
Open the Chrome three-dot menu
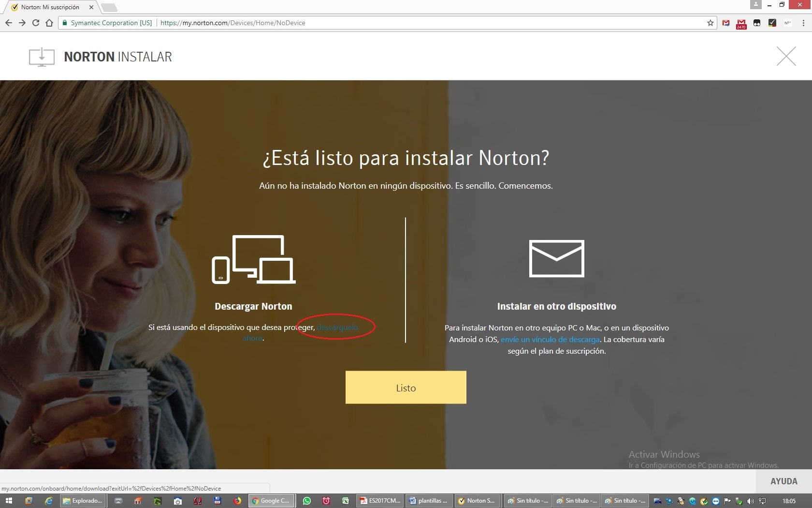coord(803,23)
